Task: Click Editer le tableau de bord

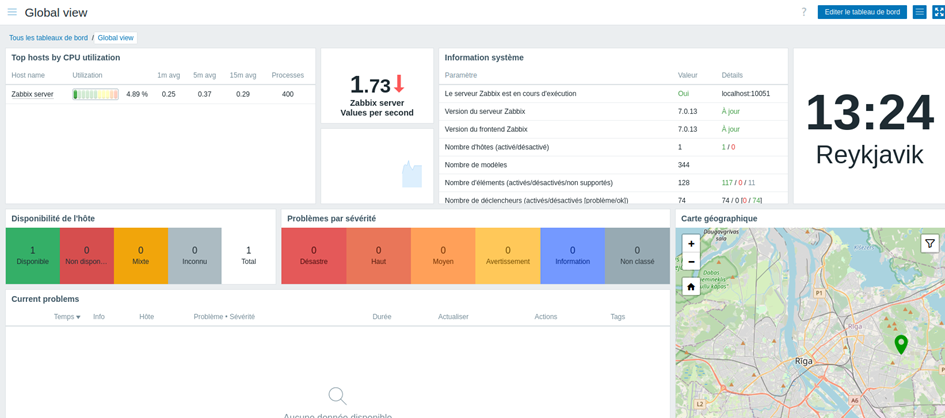Action: (x=861, y=12)
